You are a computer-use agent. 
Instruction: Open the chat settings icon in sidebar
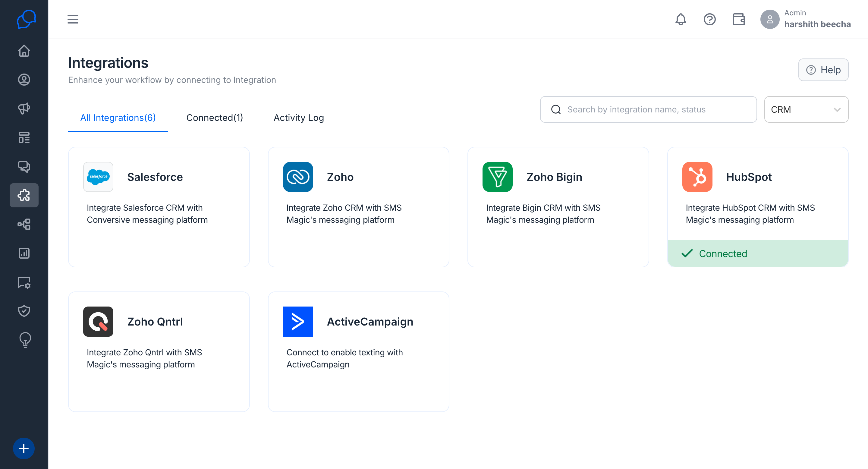[24, 282]
